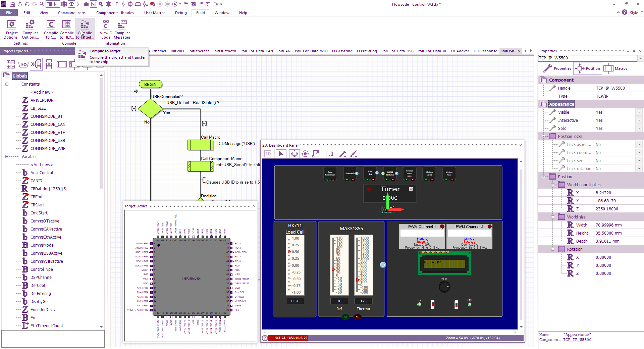Collapse the Rotation section in Properties

click(x=553, y=249)
